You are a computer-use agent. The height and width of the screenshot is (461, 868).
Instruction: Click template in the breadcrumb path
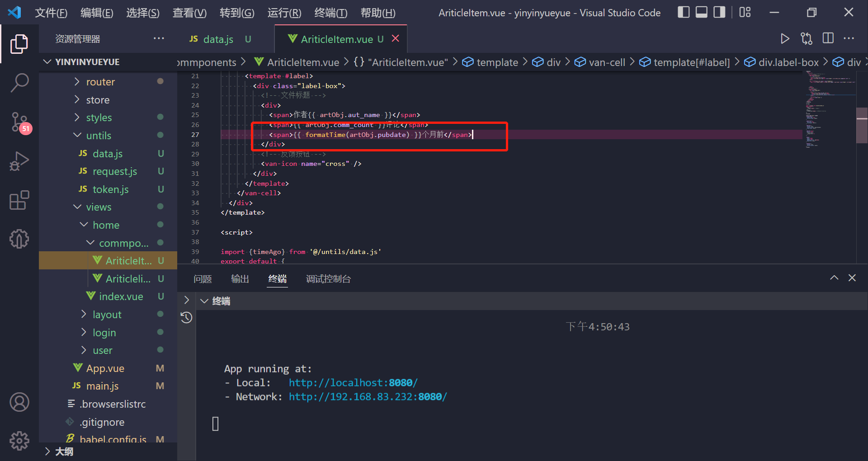tap(497, 62)
